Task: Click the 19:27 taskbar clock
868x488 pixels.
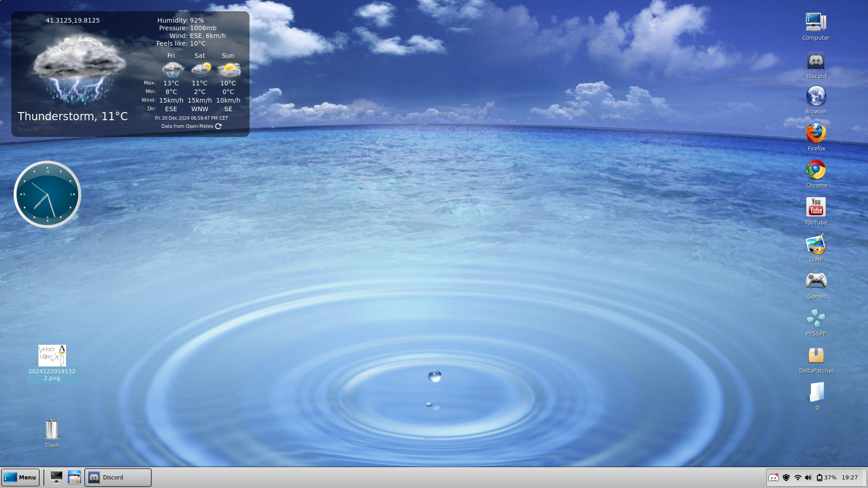Action: click(x=849, y=478)
